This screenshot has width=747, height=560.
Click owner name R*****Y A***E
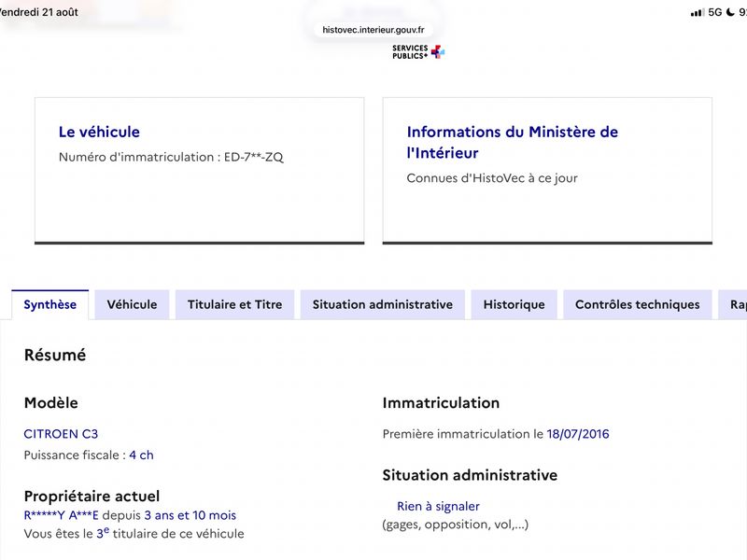click(61, 515)
